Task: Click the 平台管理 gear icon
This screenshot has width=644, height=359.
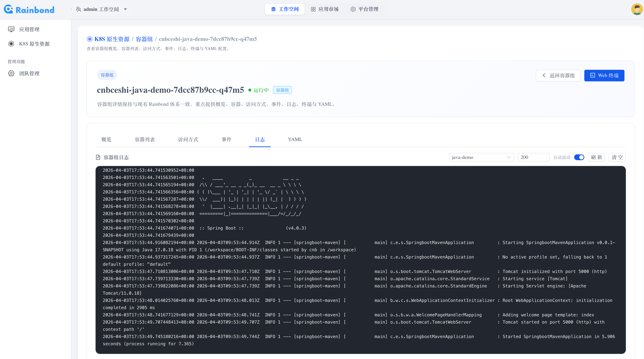Action: (353, 9)
